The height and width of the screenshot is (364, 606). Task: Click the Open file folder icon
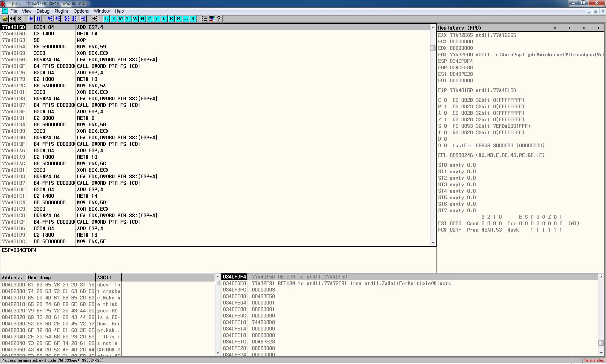pos(5,19)
